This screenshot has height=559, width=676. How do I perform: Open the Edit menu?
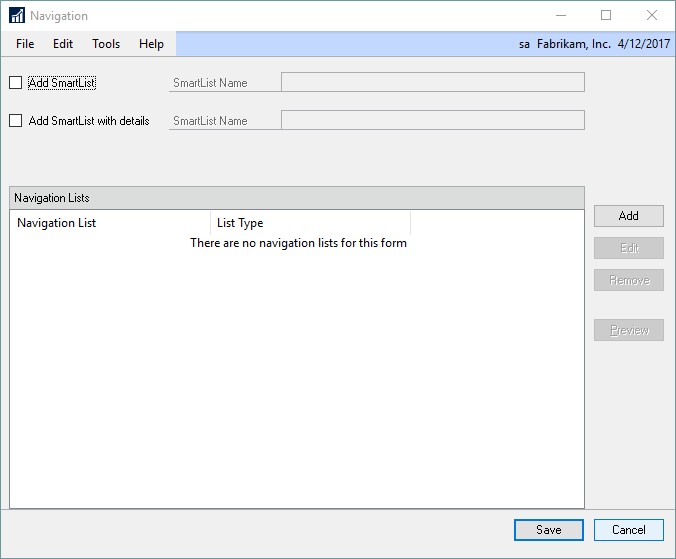tap(63, 44)
